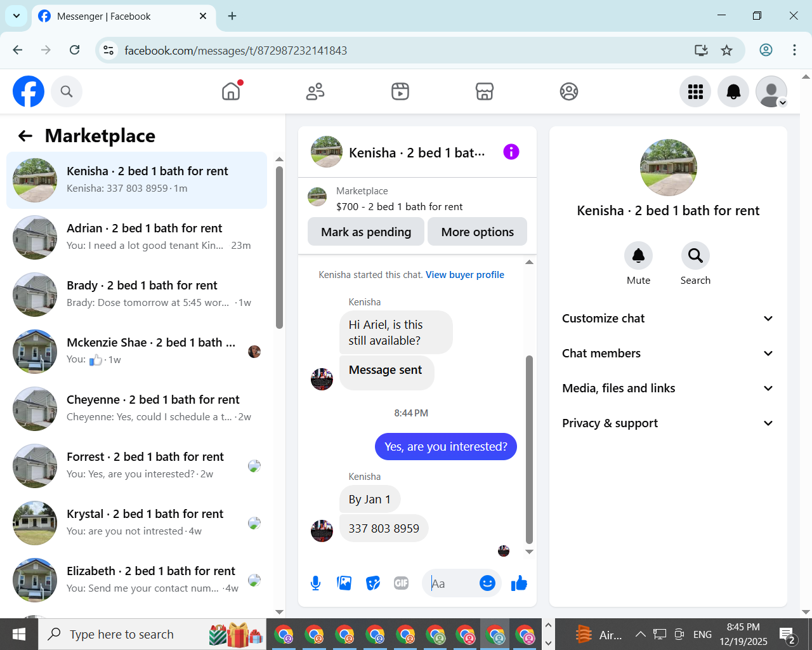This screenshot has height=650, width=812.
Task: Choose a sticker icon
Action: [373, 583]
